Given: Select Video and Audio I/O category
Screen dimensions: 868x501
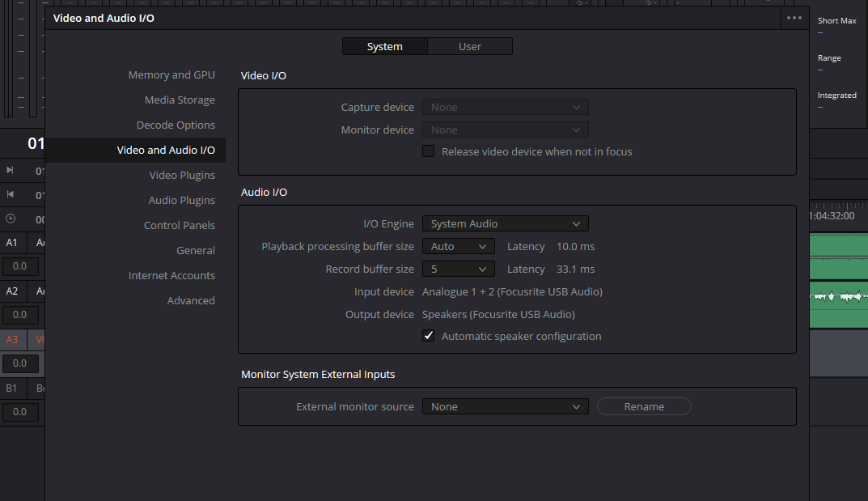Looking at the screenshot, I should tap(136, 150).
